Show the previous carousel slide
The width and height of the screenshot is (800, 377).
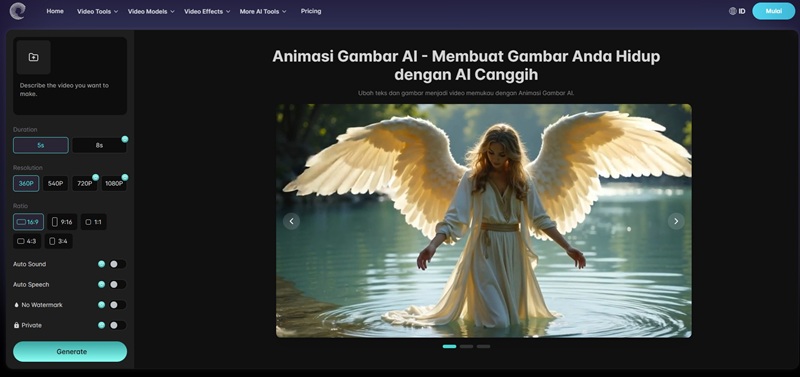click(291, 221)
